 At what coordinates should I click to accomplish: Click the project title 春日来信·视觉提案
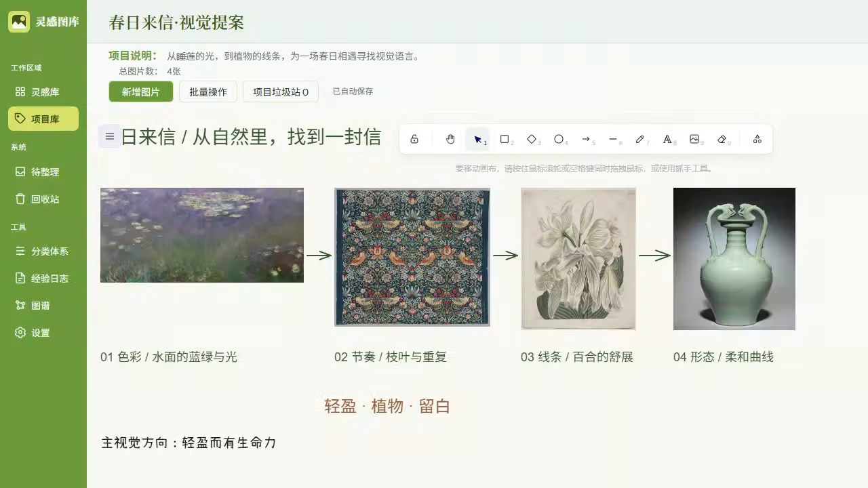click(x=176, y=22)
